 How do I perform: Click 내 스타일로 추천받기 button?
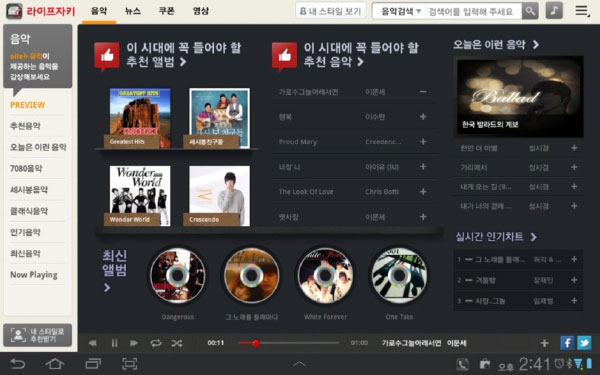pos(38,335)
